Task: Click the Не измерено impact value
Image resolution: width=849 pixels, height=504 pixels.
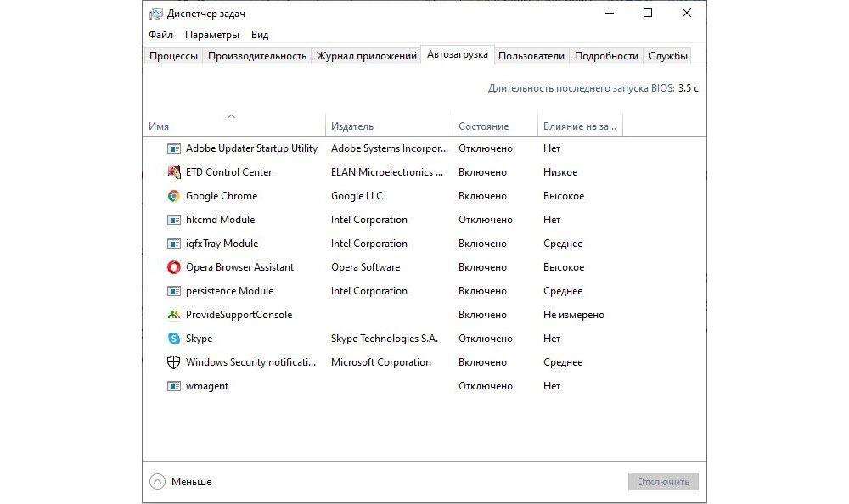Action: (x=574, y=315)
